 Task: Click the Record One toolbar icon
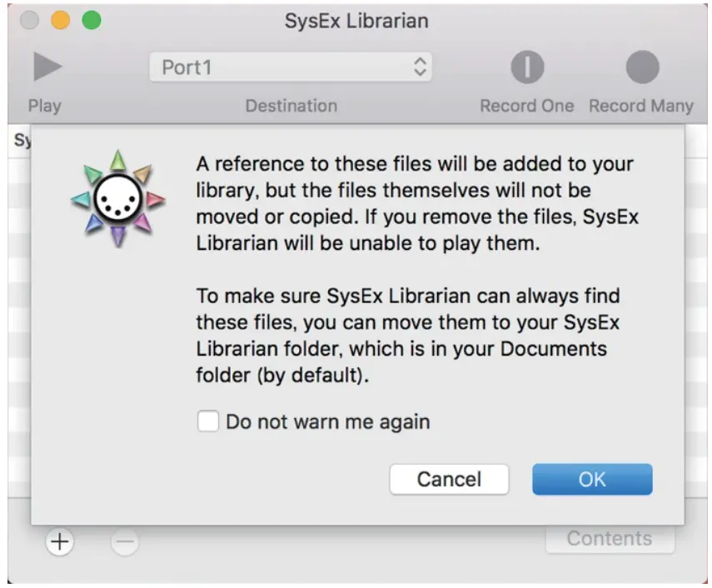click(527, 67)
